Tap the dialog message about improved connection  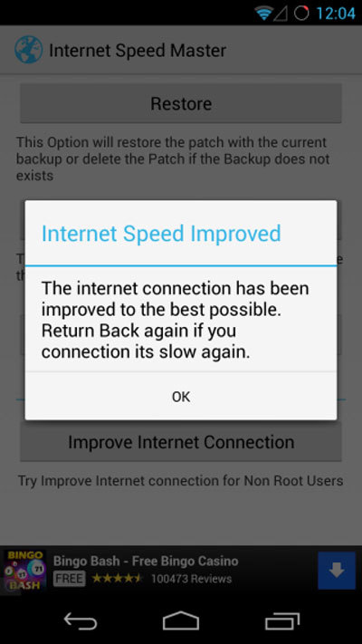point(176,320)
